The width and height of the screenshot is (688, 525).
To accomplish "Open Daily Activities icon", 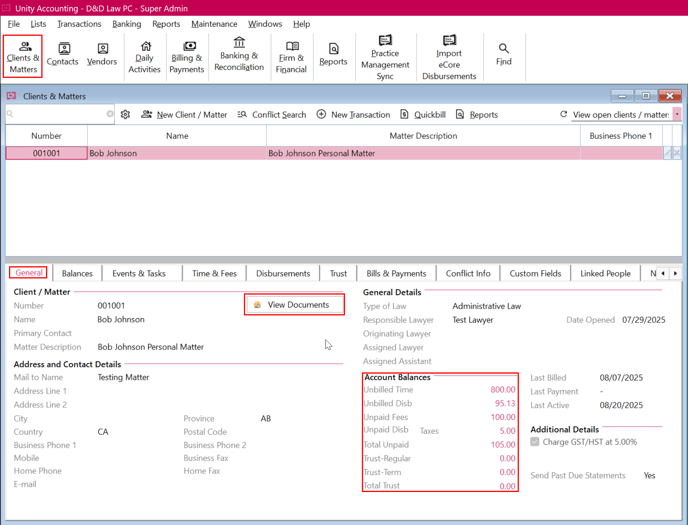I will 145,56.
